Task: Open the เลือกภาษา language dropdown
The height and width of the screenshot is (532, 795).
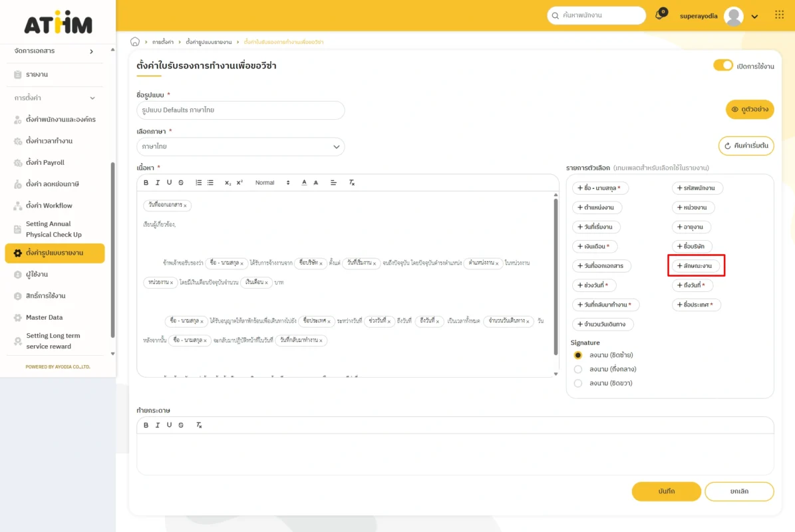Action: 240,146
